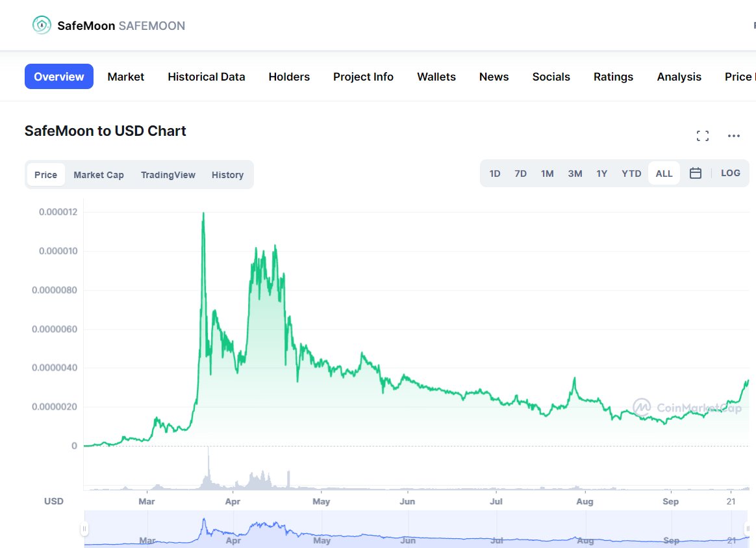Click the 0.000012 y-axis label

[58, 212]
